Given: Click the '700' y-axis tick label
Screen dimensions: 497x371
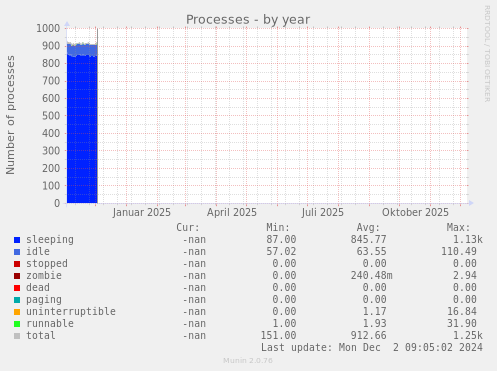Looking at the screenshot, I should click(51, 81).
